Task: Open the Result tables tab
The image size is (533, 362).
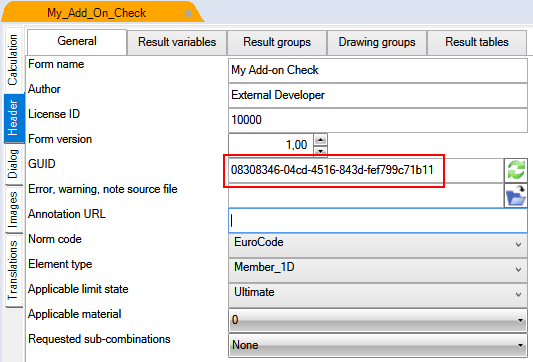Action: point(477,42)
